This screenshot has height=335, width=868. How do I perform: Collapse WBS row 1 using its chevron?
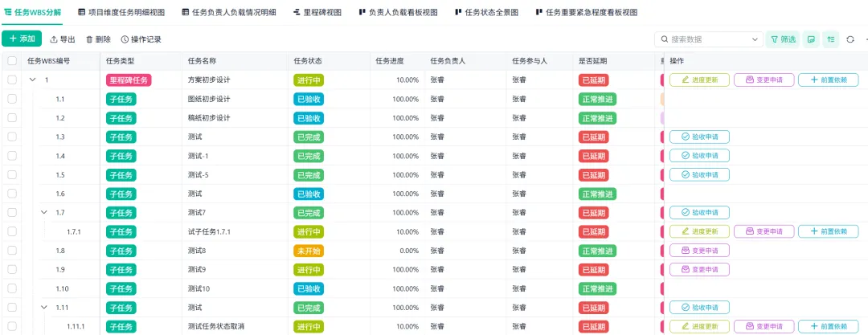(x=33, y=80)
